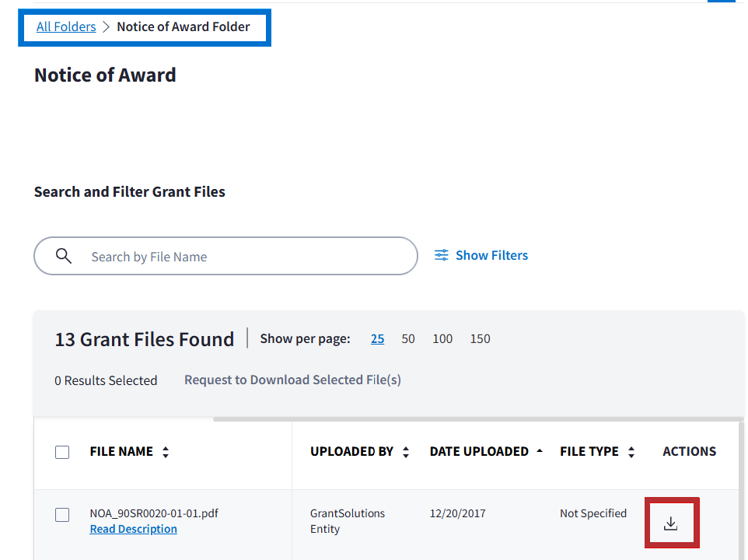This screenshot has height=560, width=748.
Task: Open the Show Filters panel
Action: [481, 255]
